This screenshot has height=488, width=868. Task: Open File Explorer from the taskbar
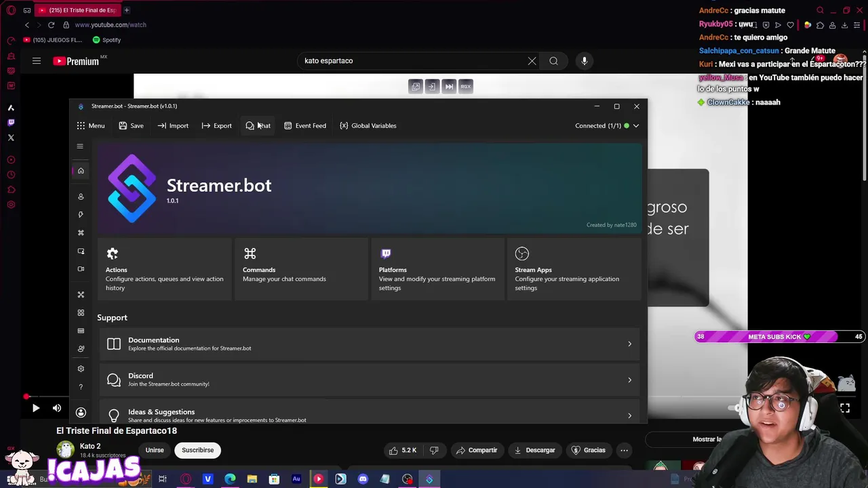[x=252, y=479]
